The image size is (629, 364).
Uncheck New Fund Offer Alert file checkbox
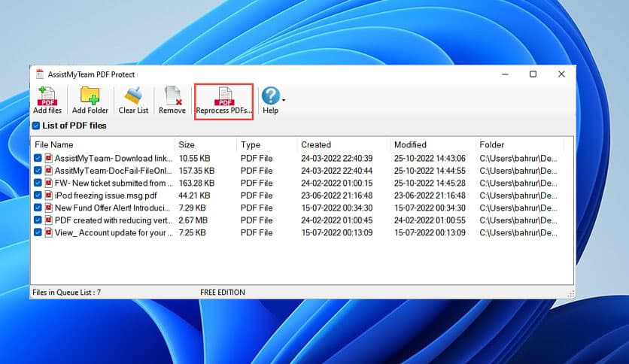[x=38, y=208]
